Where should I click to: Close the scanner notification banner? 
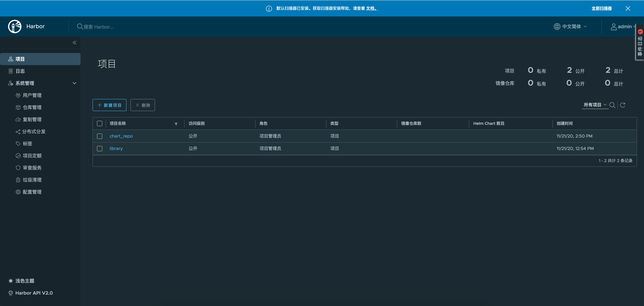(x=628, y=9)
